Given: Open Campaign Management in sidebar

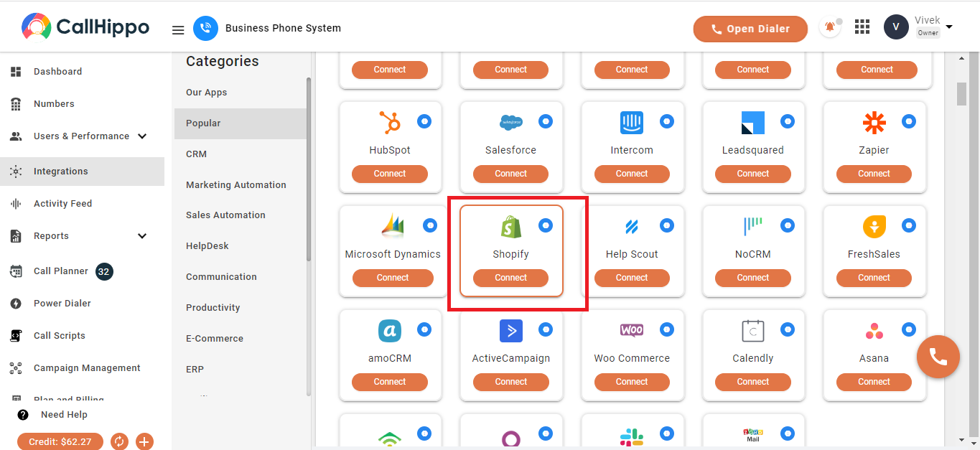Looking at the screenshot, I should coord(82,368).
